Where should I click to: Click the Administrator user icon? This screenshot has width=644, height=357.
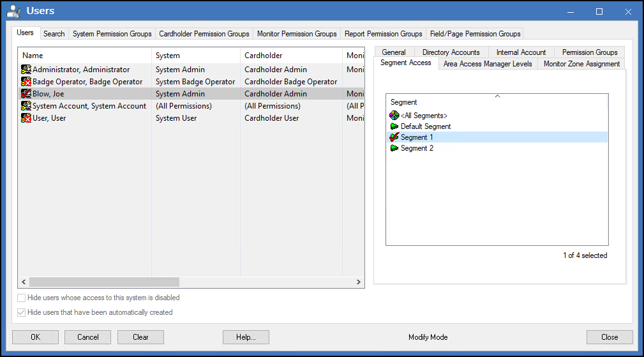[26, 70]
